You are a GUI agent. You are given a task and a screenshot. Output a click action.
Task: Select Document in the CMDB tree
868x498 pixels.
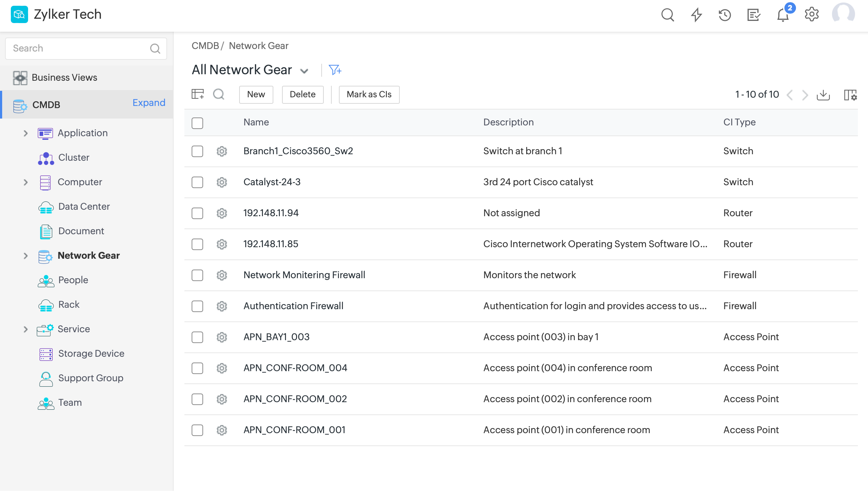point(81,231)
